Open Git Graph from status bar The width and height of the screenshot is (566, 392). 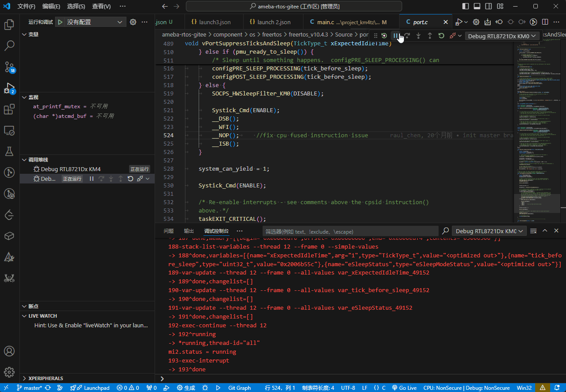pos(239,388)
